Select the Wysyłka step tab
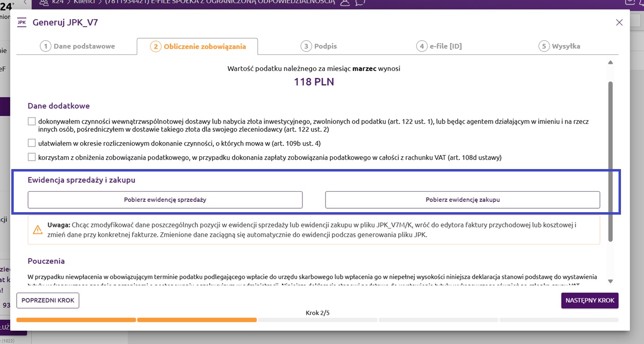Viewport: 644px width, 344px height. [x=559, y=47]
